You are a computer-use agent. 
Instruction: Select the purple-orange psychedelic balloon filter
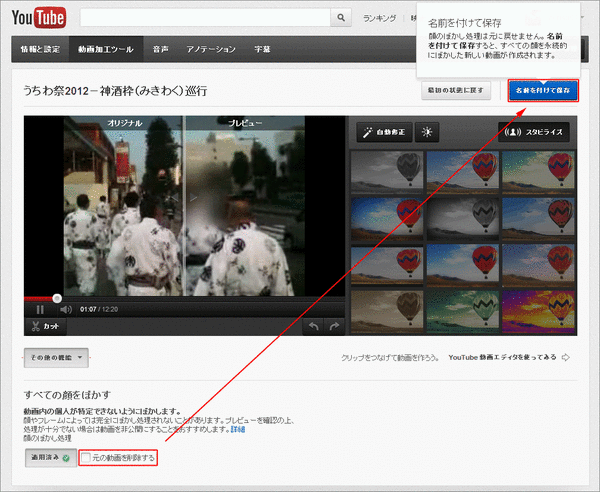point(538,312)
